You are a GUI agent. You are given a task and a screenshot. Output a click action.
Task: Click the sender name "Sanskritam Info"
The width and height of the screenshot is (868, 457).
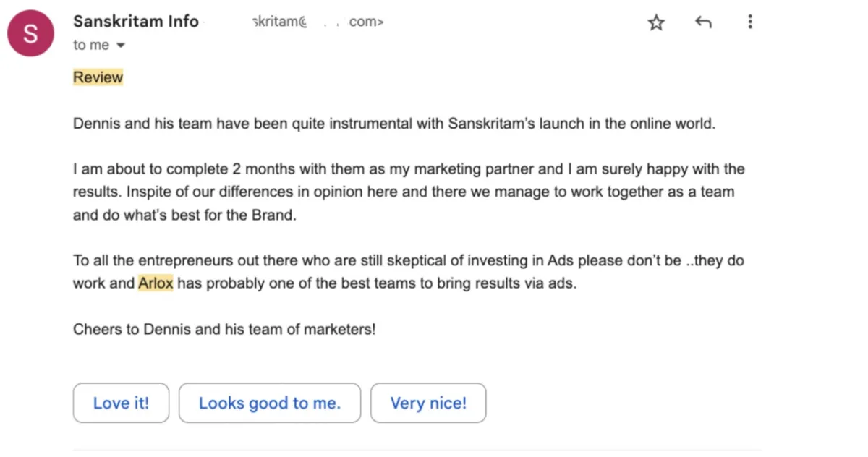click(x=135, y=22)
